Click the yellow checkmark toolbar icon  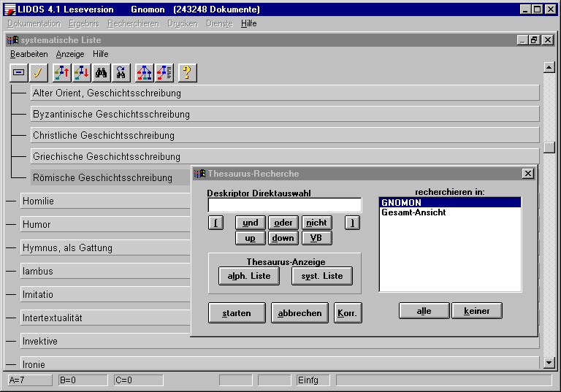tap(38, 73)
